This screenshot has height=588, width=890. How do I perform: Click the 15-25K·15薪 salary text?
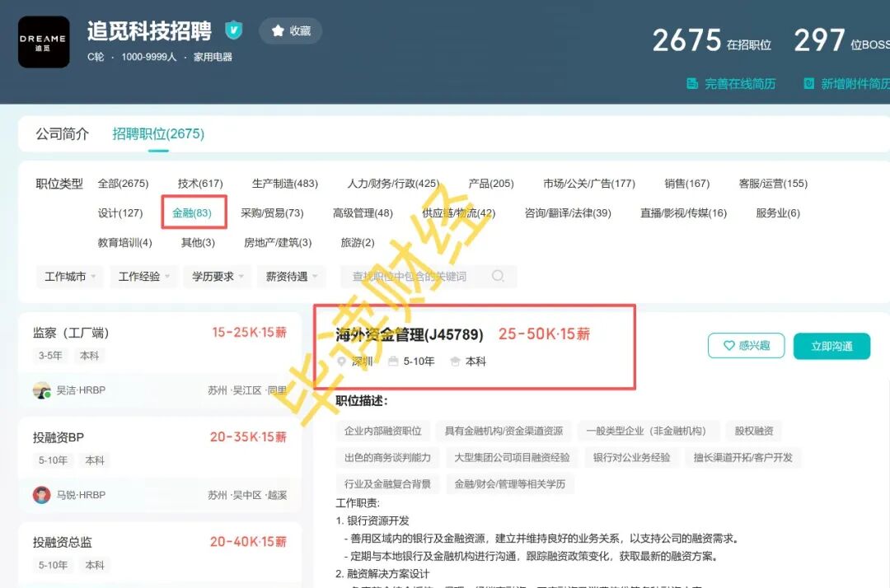pyautogui.click(x=249, y=332)
